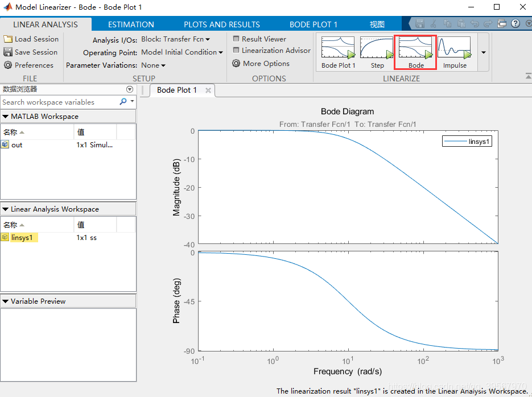
Task: Open the Analysis I/Os dropdown
Action: [x=175, y=39]
